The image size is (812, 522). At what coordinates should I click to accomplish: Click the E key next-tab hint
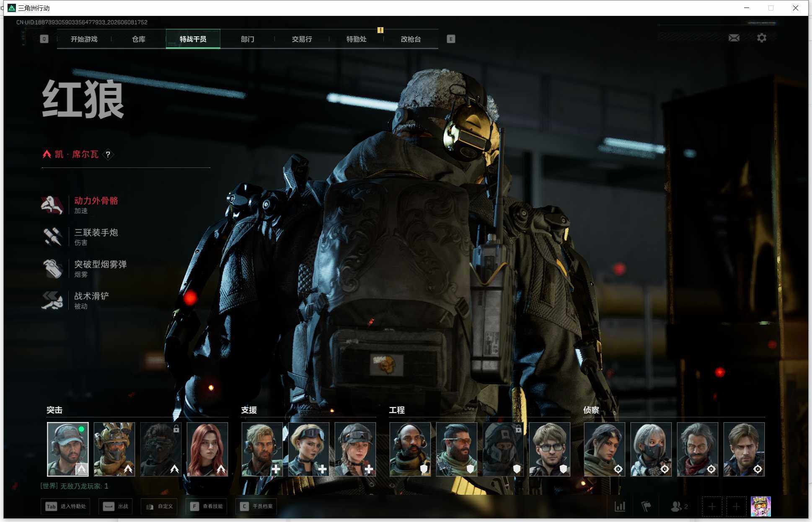(451, 39)
